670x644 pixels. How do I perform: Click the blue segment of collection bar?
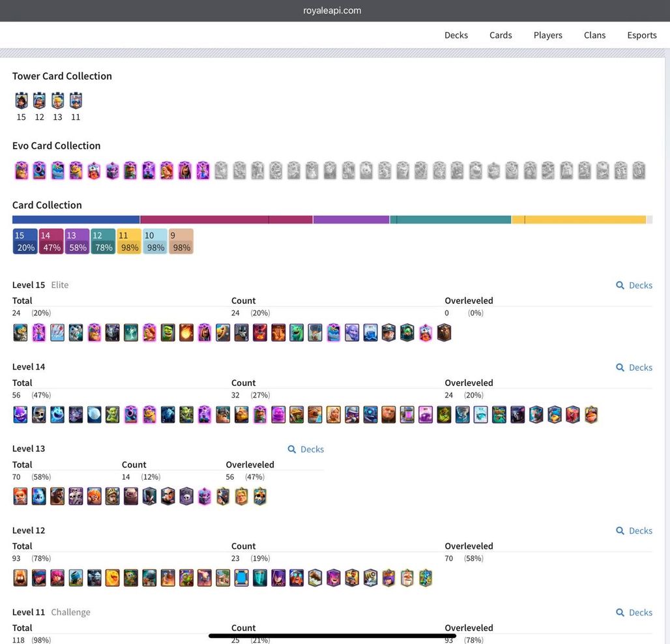pos(76,220)
